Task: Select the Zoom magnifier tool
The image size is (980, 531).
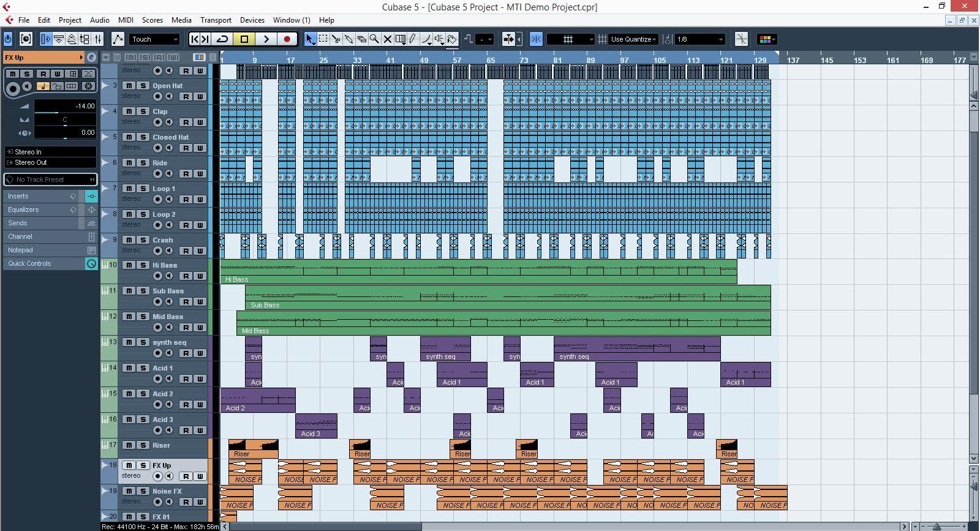Action: coord(374,39)
